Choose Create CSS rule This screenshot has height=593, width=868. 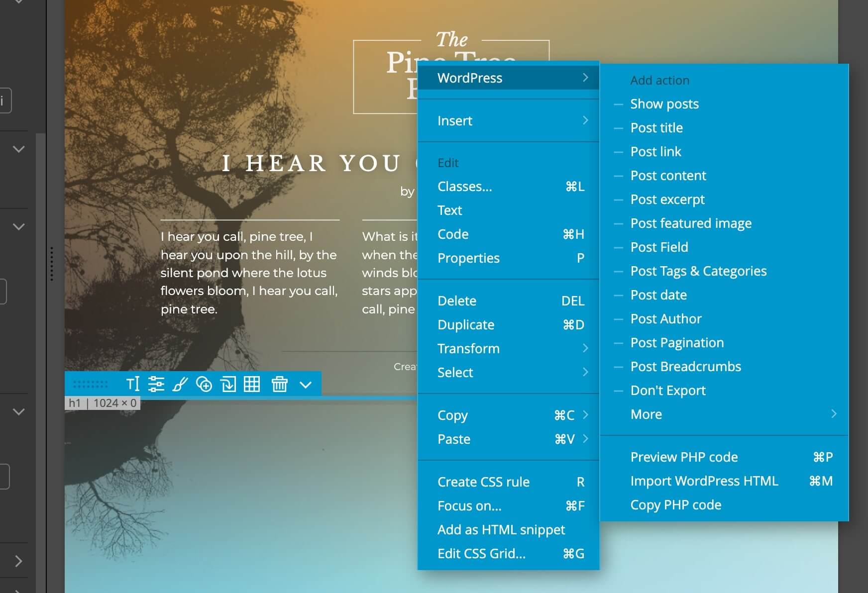click(x=508, y=482)
